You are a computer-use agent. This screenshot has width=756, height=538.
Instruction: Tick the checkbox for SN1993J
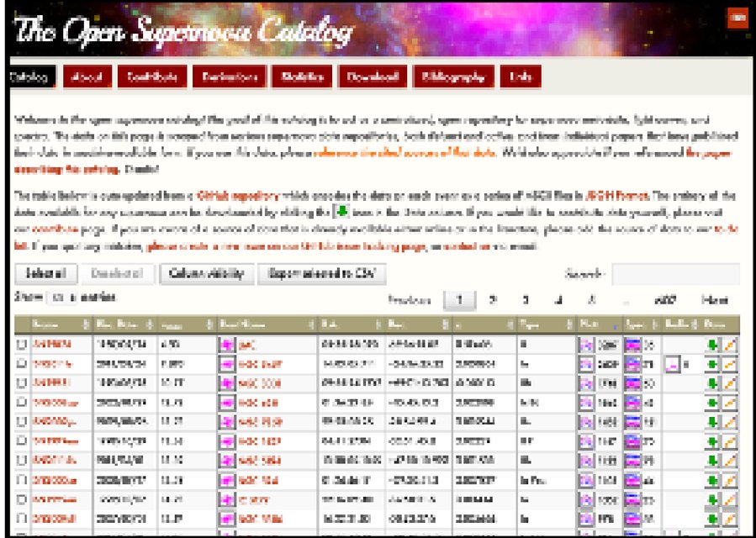pos(22,383)
